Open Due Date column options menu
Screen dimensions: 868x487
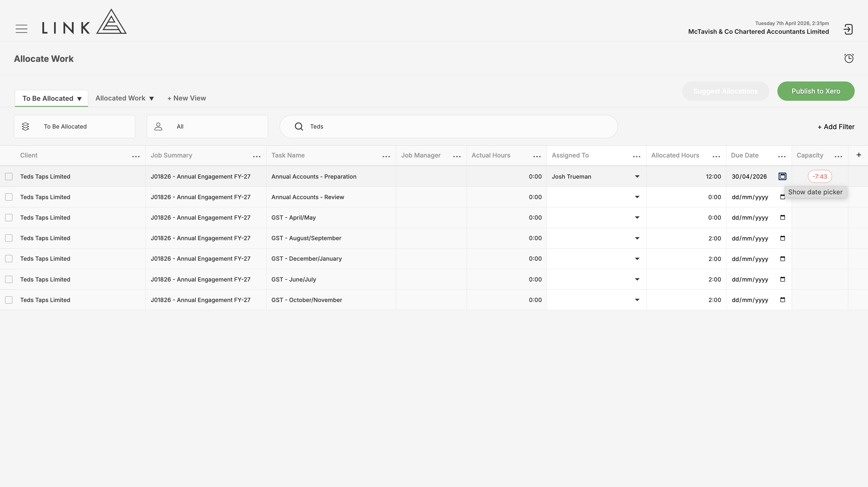pos(782,157)
